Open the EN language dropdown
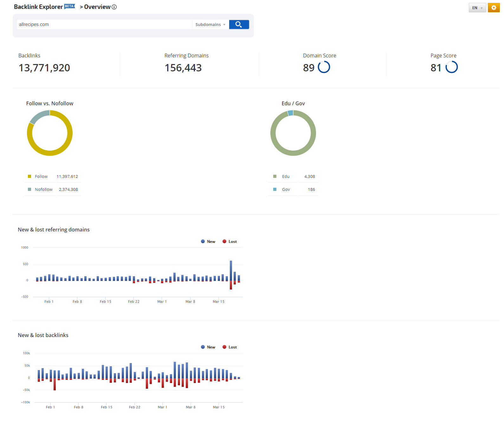Viewport: 504px width, 429px height. (x=477, y=8)
